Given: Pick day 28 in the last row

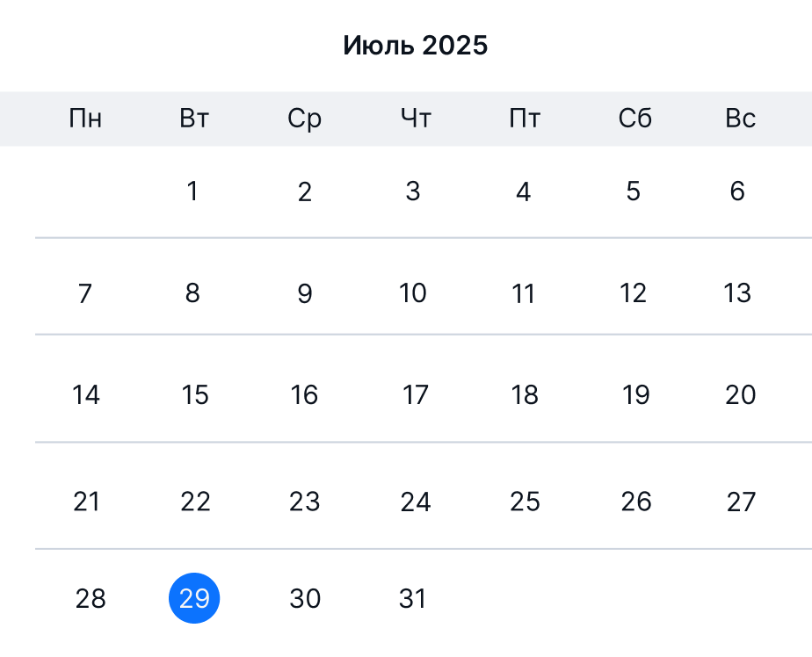Looking at the screenshot, I should click(x=91, y=598).
